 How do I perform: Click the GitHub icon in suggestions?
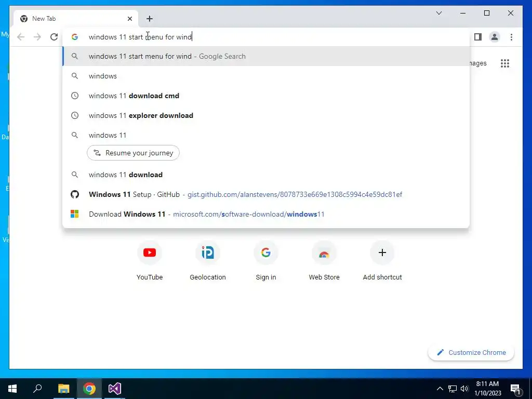(75, 194)
